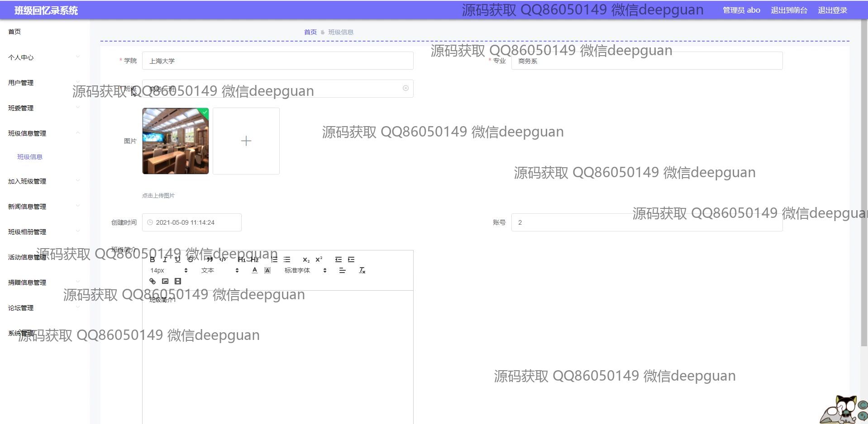The width and height of the screenshot is (868, 424).
Task: Insert a bulleted list
Action: (287, 259)
